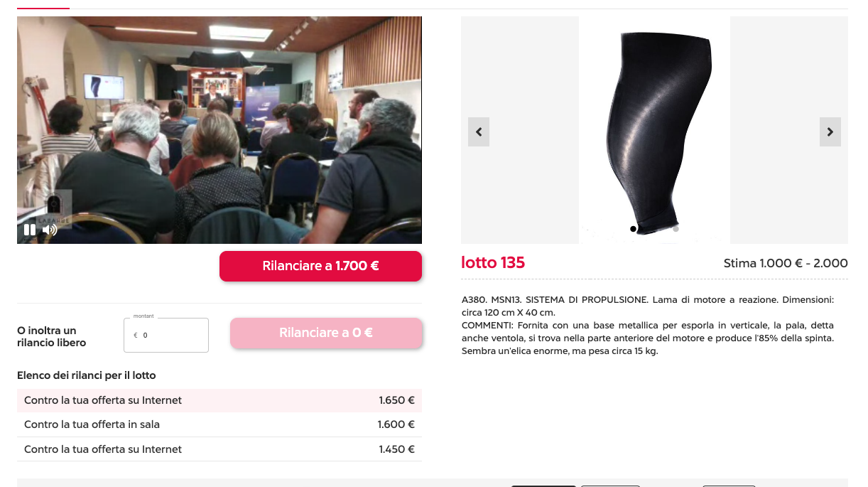
Task: Click the pale Rilanciare a 0 € button
Action: point(326,333)
